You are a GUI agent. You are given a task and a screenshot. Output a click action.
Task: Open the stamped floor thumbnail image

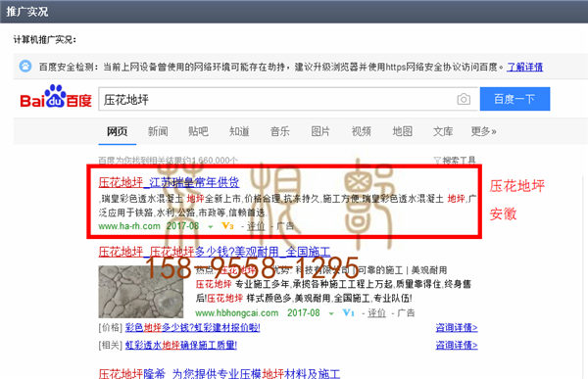click(141, 292)
